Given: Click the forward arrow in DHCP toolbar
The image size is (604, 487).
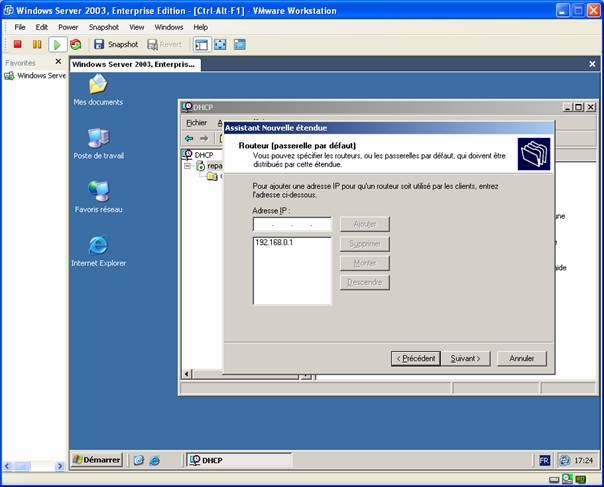Looking at the screenshot, I should [204, 138].
